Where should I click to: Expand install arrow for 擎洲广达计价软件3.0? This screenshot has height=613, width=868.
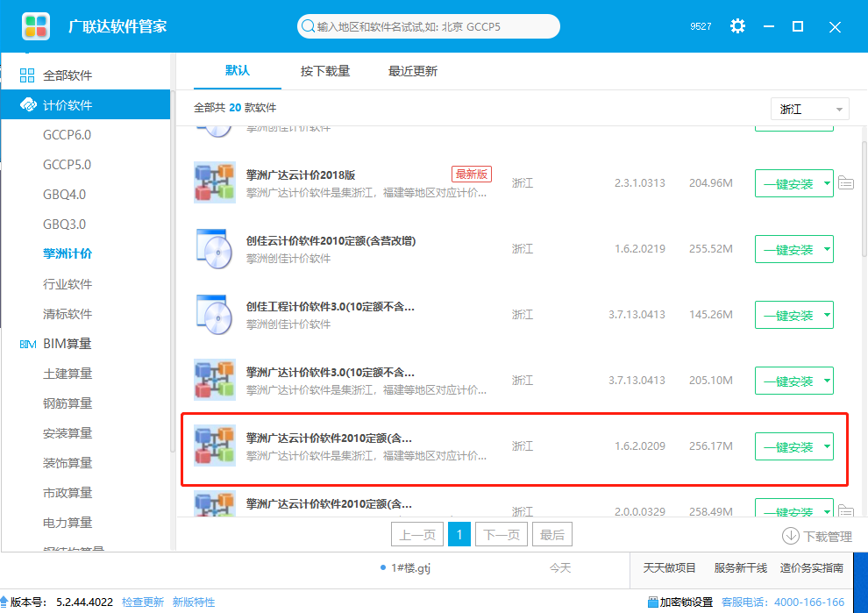[827, 381]
